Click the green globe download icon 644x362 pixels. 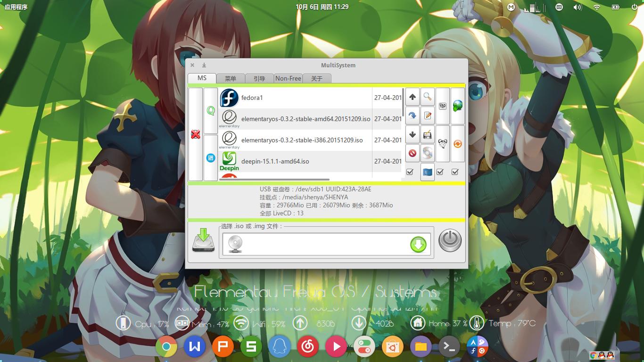[x=457, y=105]
